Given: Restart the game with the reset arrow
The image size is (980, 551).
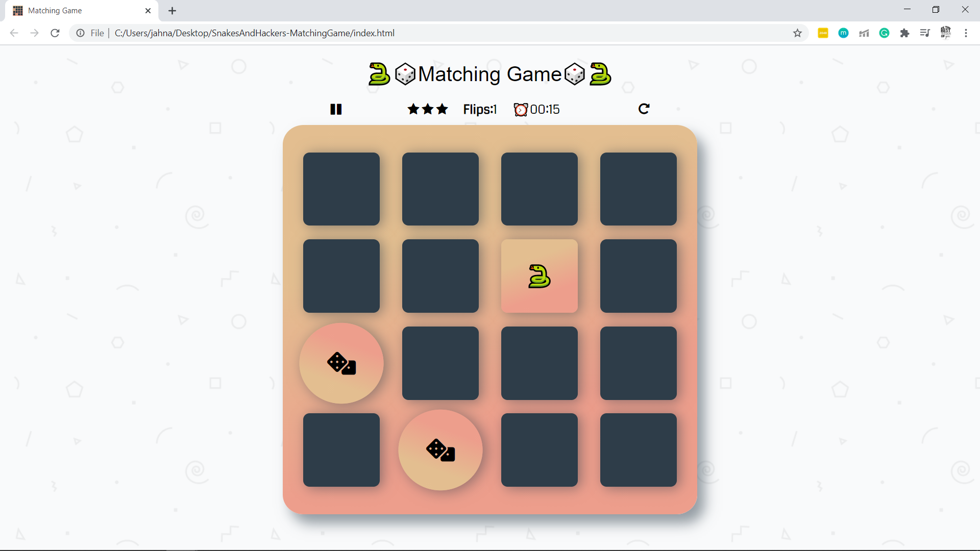Looking at the screenshot, I should click(x=644, y=109).
